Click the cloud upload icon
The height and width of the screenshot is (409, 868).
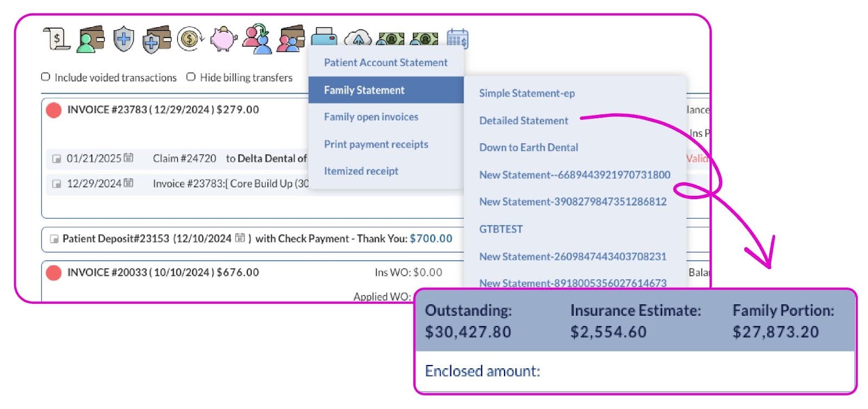(358, 38)
